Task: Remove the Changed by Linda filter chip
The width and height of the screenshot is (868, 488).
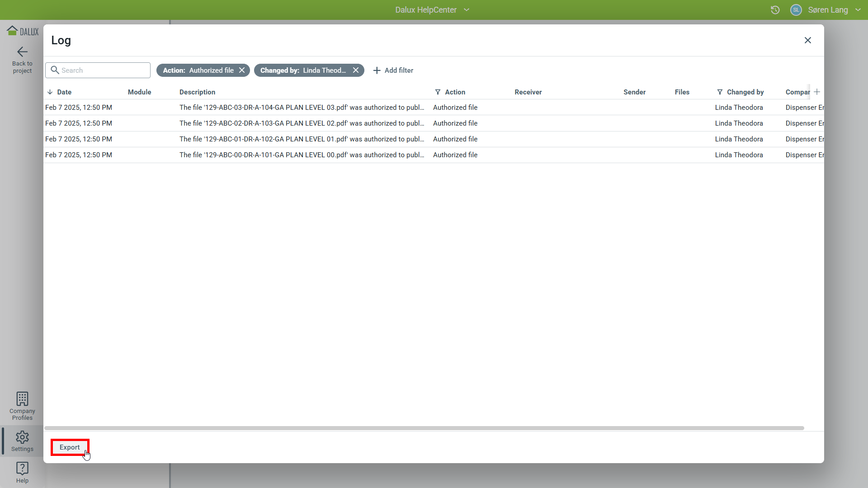Action: [x=356, y=70]
